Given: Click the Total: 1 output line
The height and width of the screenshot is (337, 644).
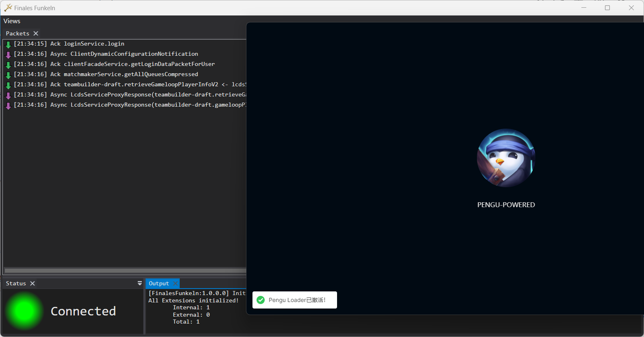Looking at the screenshot, I should click(x=186, y=322).
